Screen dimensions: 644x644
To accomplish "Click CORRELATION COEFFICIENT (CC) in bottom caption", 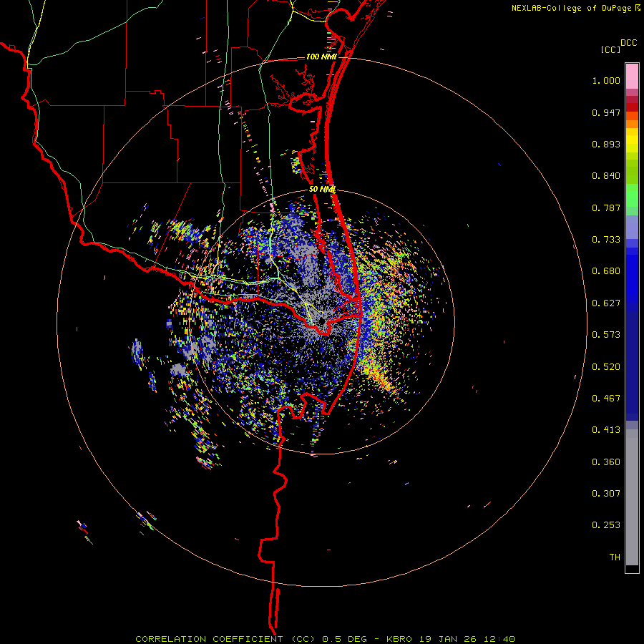I will [x=225, y=639].
